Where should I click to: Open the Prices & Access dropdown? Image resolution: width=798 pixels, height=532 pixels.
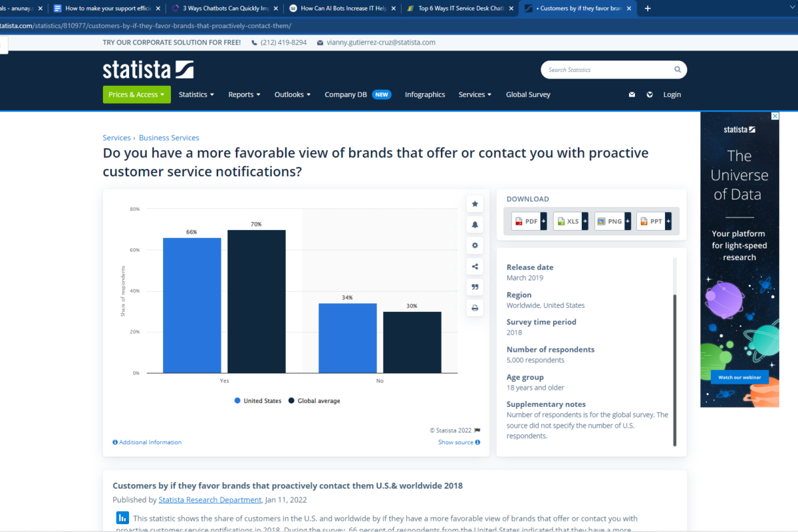[x=136, y=94]
